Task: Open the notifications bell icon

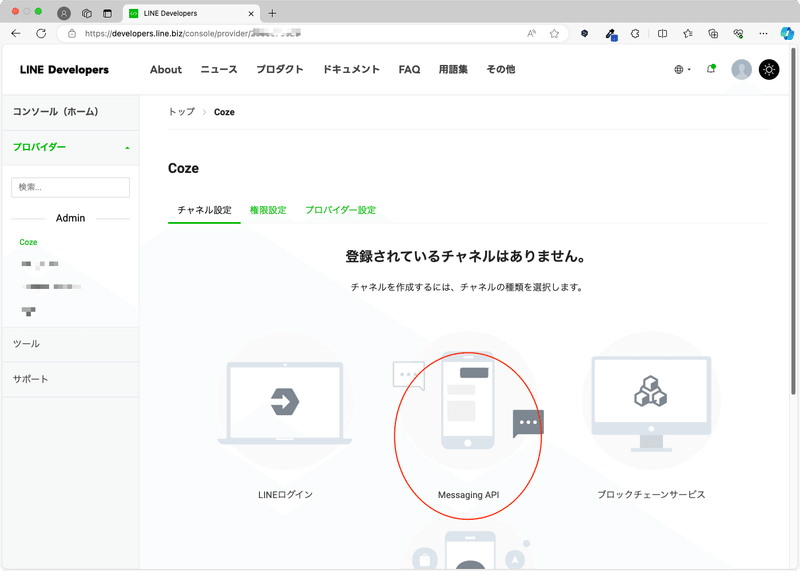Action: click(711, 69)
